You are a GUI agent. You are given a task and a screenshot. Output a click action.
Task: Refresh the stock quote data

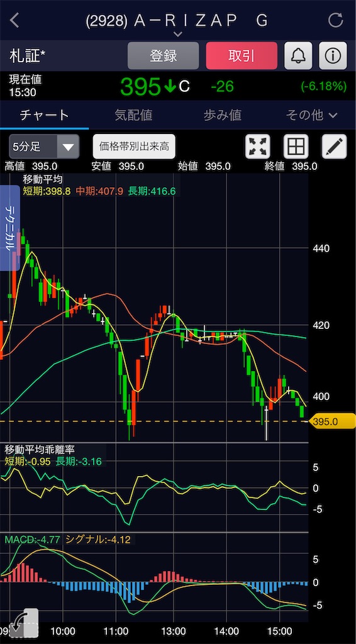click(335, 20)
